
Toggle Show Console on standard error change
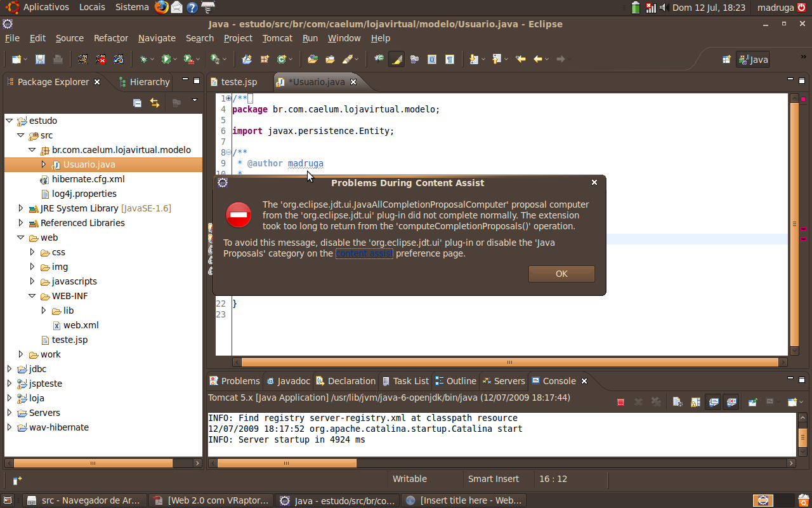[x=731, y=402]
